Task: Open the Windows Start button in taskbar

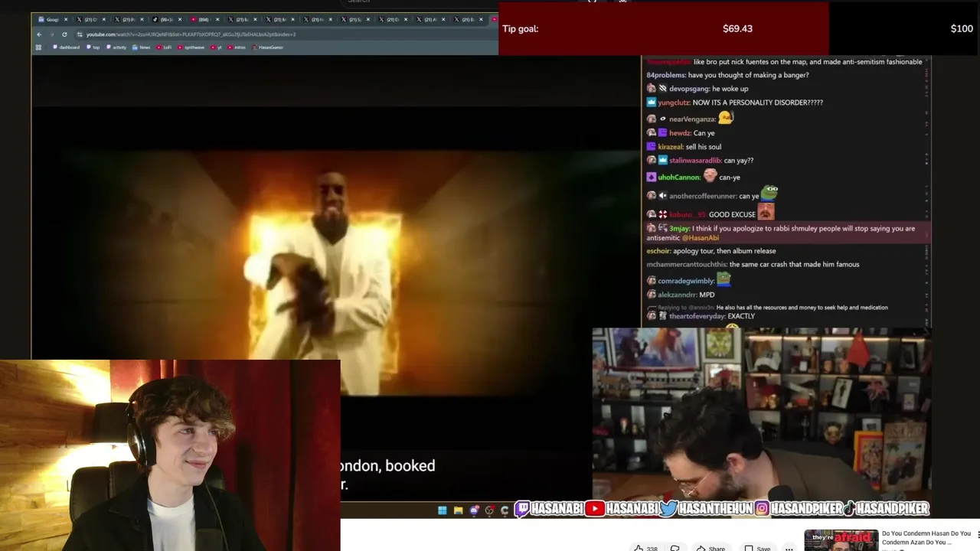Action: click(x=442, y=510)
